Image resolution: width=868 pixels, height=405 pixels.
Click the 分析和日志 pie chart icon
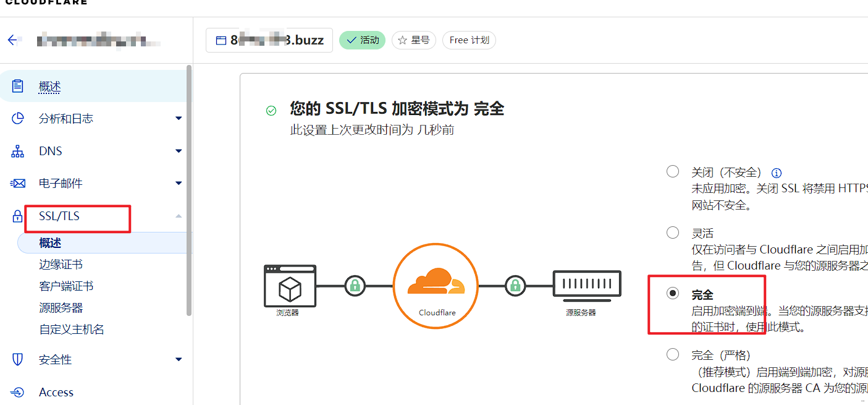point(18,119)
